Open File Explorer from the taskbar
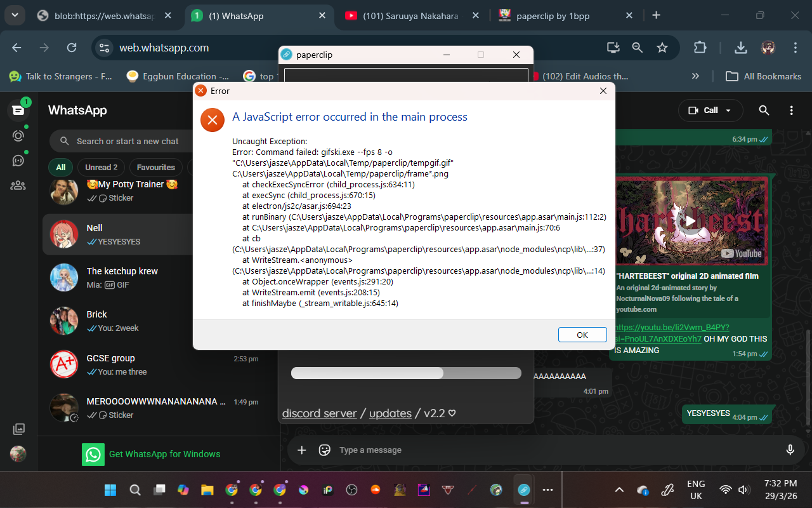The width and height of the screenshot is (812, 508). point(207,490)
